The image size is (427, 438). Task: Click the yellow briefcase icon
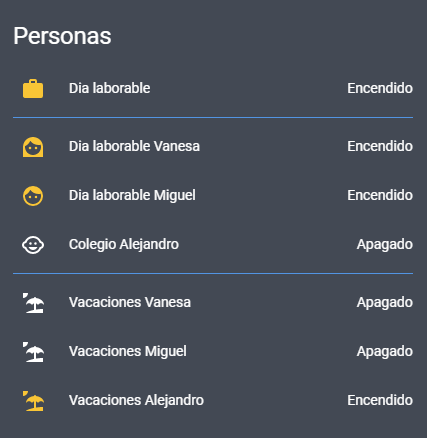(x=33, y=89)
